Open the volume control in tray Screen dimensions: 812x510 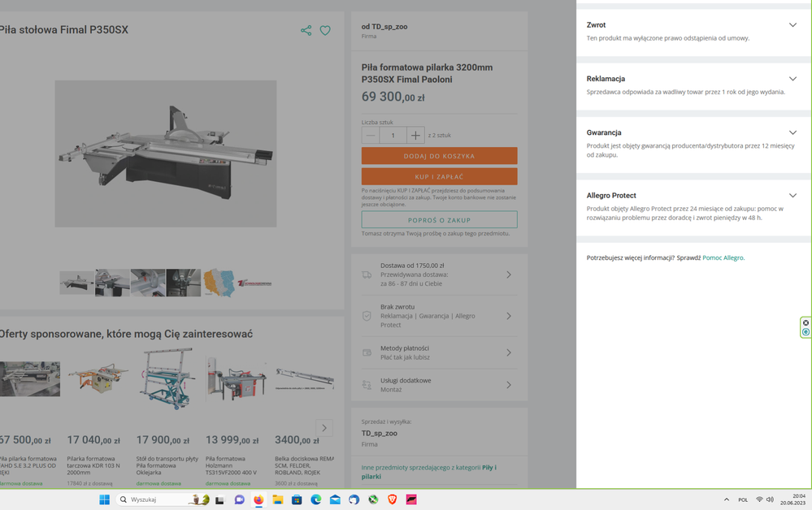tap(770, 499)
